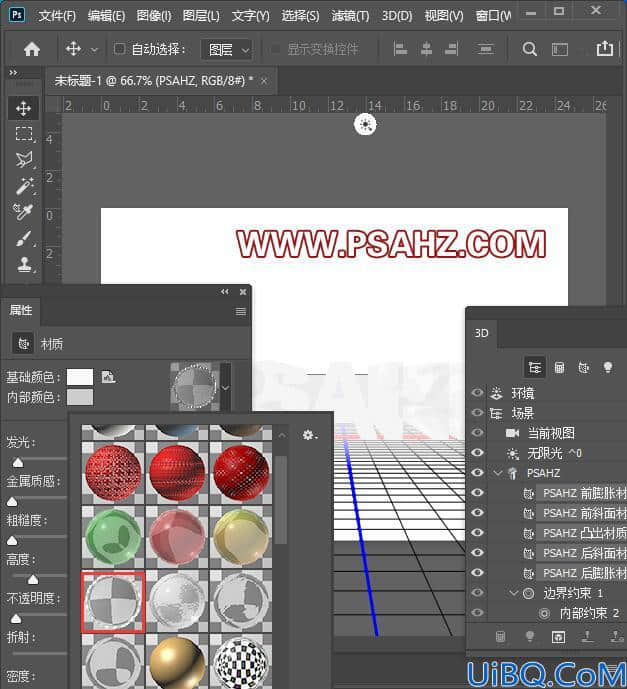Open the workspace switcher icon

pyautogui.click(x=559, y=49)
